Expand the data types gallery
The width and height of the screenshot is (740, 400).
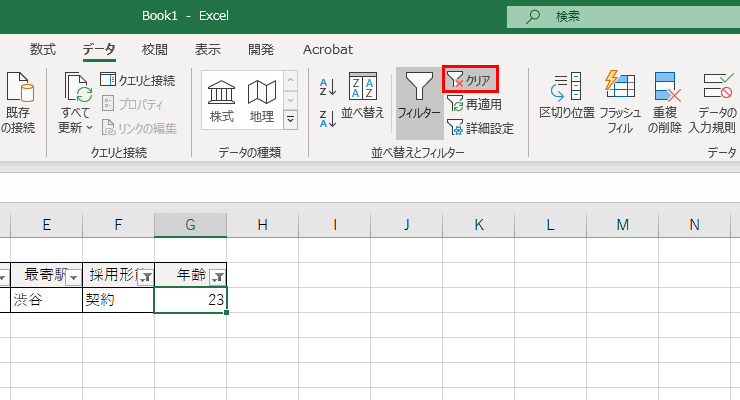pyautogui.click(x=291, y=120)
